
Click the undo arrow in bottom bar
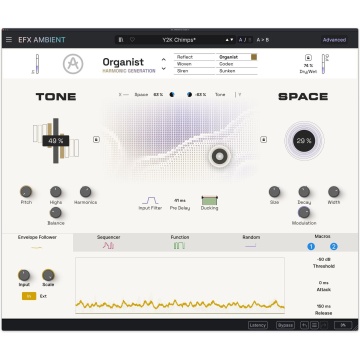coord(304,325)
